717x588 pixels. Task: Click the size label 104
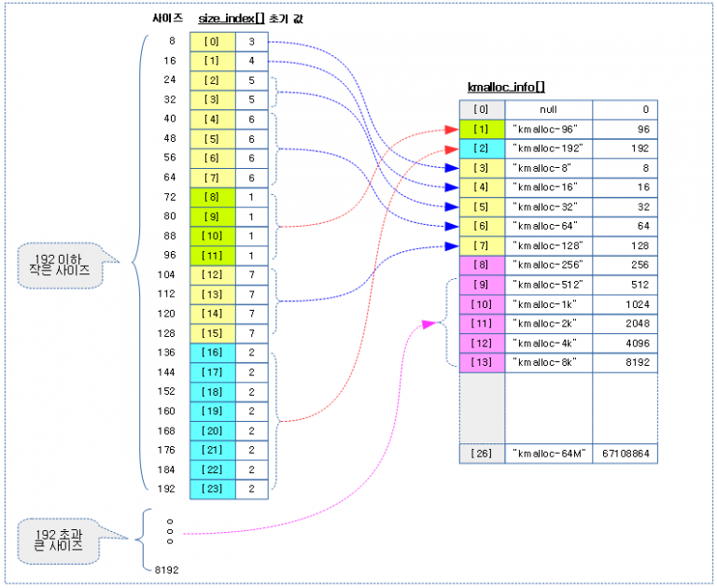(x=166, y=274)
